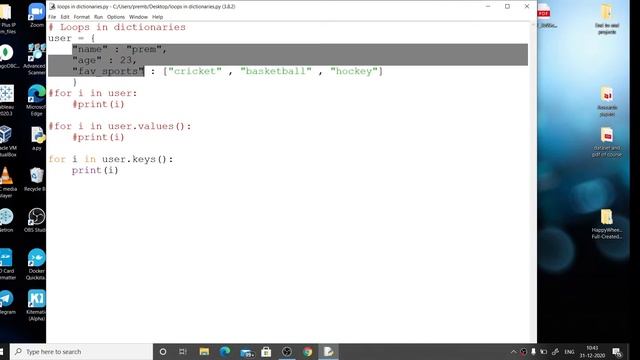Open the taskbar clock showing 10:43
This screenshot has width=640, height=360.
pos(592,352)
